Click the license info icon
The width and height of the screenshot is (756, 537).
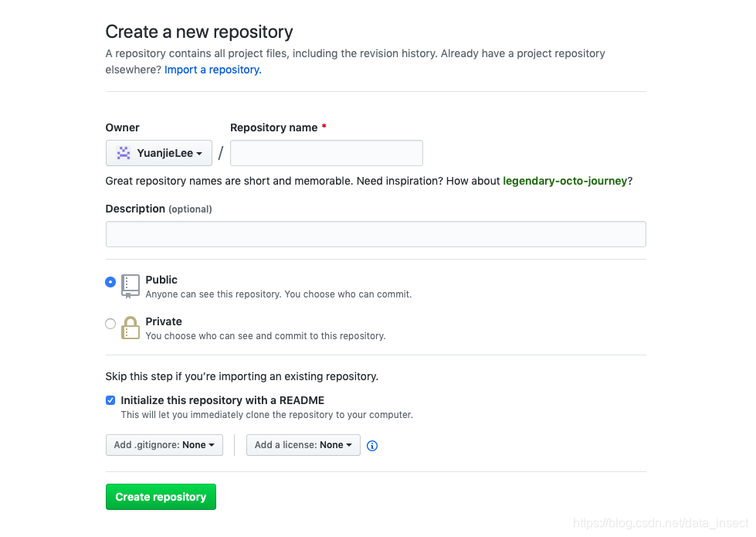click(372, 445)
